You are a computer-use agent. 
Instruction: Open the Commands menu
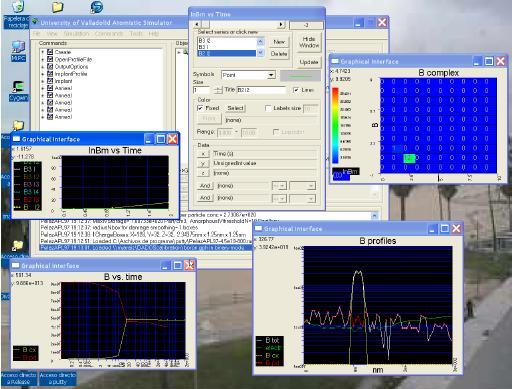click(109, 34)
